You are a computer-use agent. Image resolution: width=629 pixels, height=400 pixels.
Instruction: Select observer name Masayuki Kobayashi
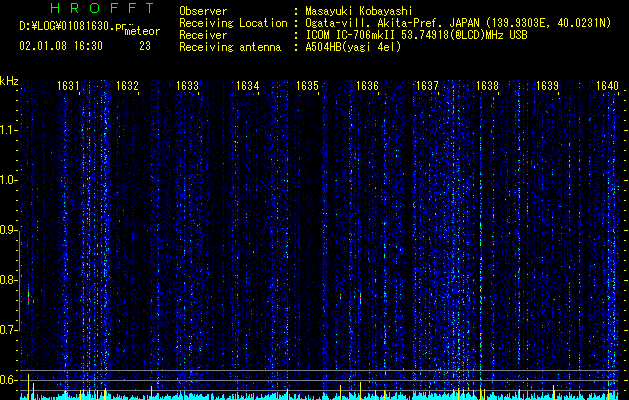click(x=359, y=11)
